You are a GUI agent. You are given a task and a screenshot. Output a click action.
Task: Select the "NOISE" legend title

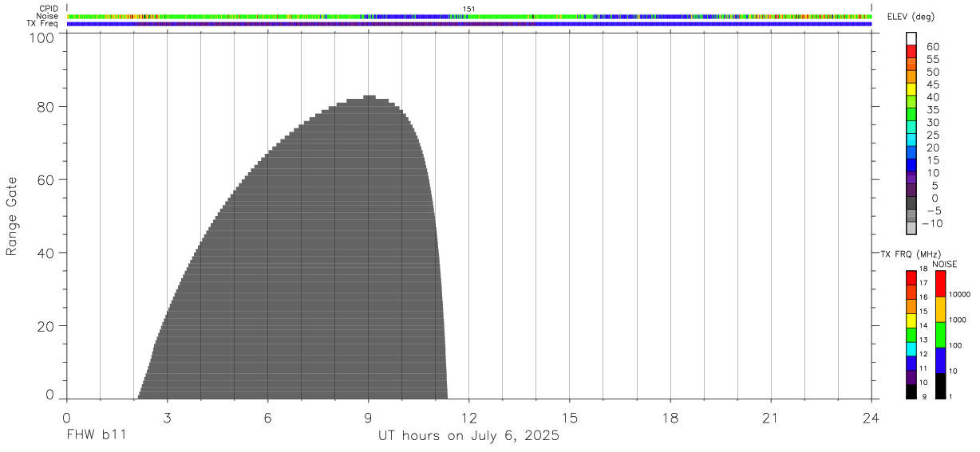[945, 264]
